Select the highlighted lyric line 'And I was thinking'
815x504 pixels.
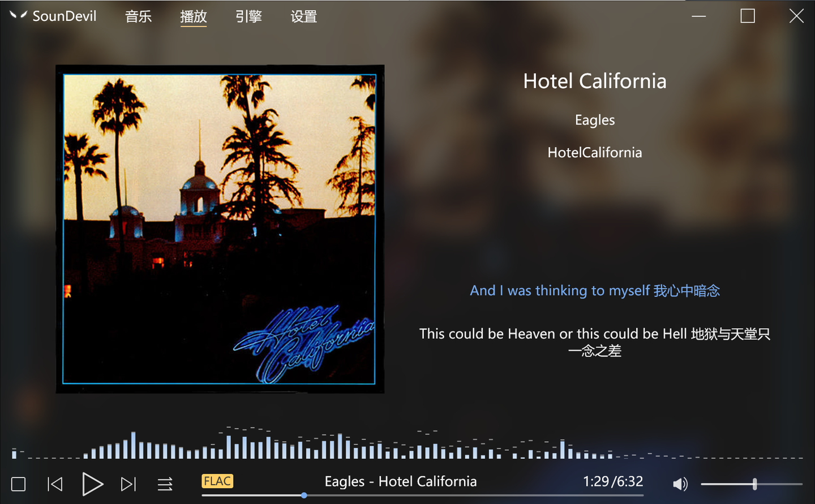point(595,290)
